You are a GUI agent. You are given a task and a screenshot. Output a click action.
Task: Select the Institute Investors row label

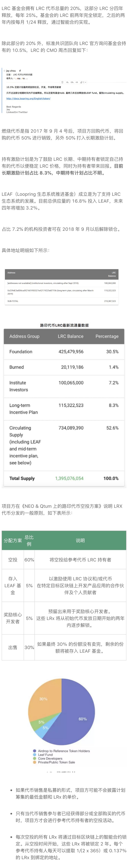pos(19,386)
